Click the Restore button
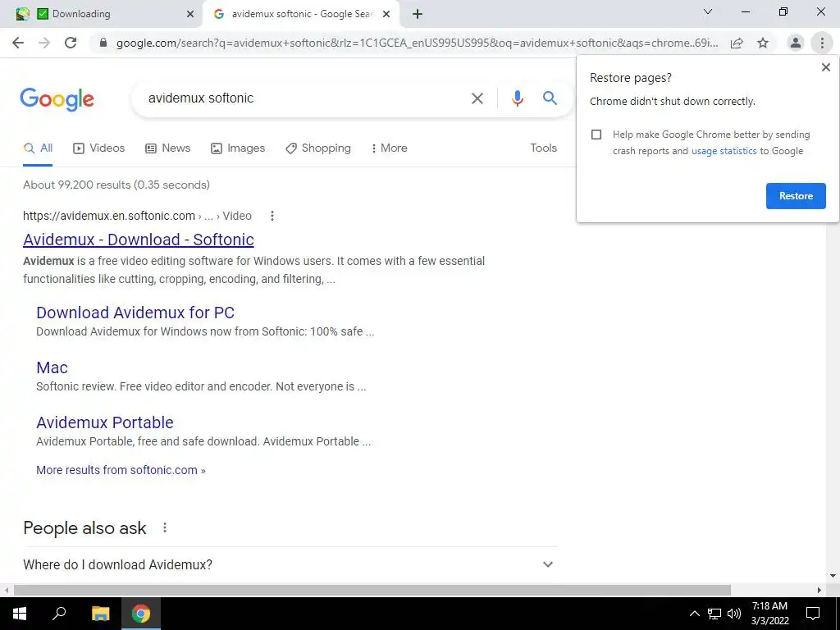Screen dimensions: 840x630 (x=796, y=196)
